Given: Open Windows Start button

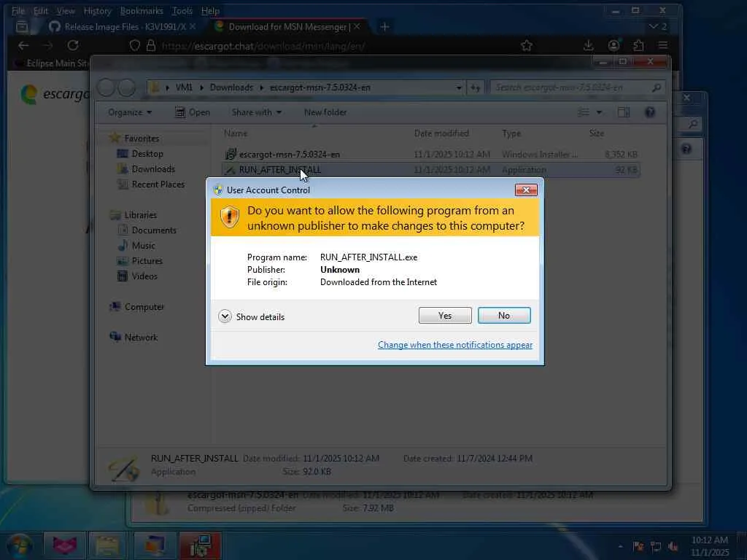Looking at the screenshot, I should (20, 545).
